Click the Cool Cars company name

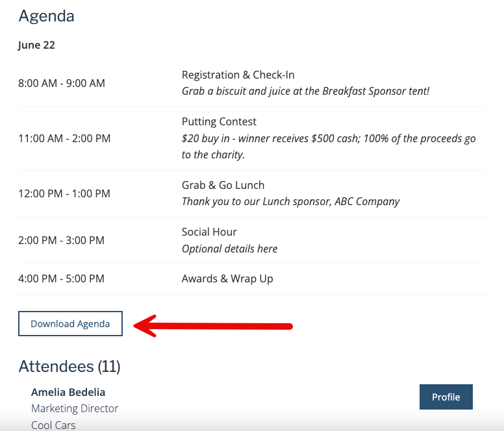pyautogui.click(x=53, y=425)
